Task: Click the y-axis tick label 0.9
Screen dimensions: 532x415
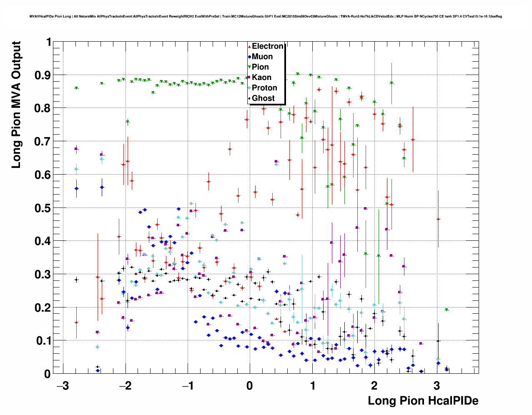Action: (43, 75)
